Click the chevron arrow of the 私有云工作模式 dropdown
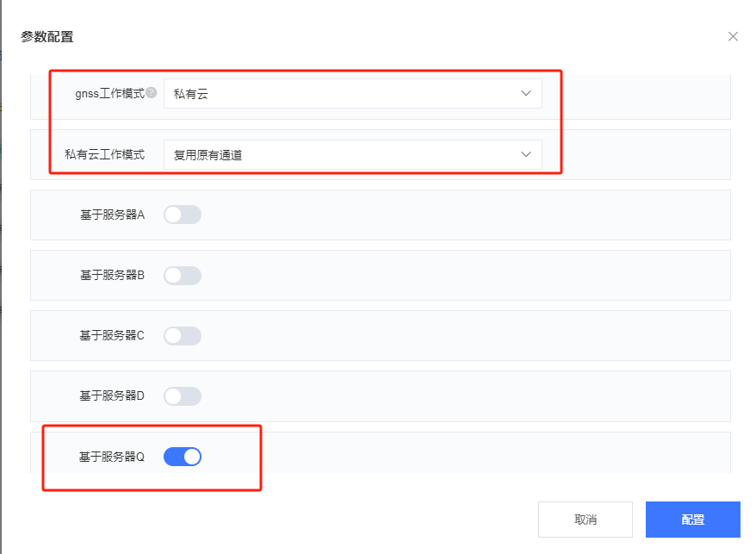The image size is (756, 554). pos(526,154)
